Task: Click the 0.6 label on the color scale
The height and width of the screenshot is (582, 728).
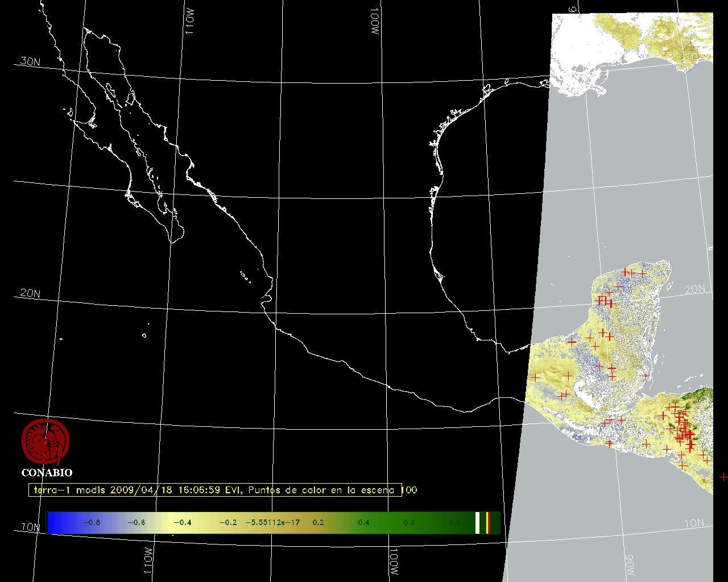Action: (409, 522)
